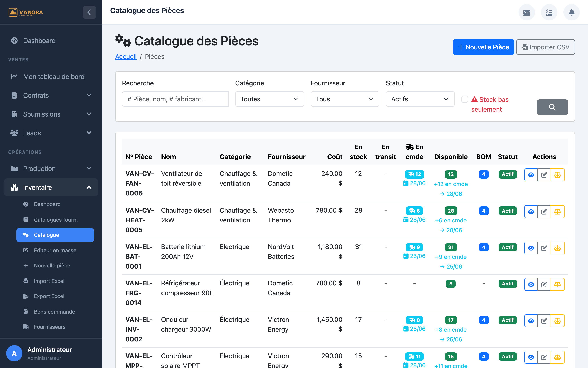Open the Inventaire Dashboard submenu item
Screen dimensions: 588x368
[55, 204]
